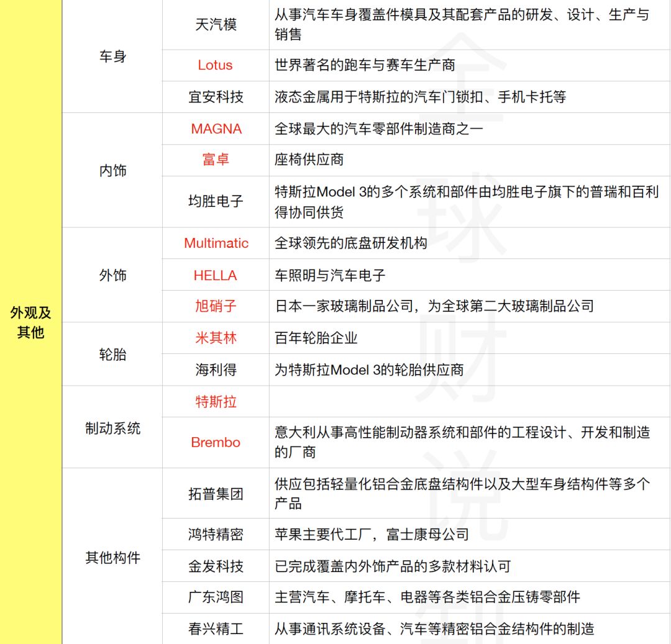The height and width of the screenshot is (644, 671).
Task: Click the 从事通讯系统设备 description
Action: coord(434,628)
